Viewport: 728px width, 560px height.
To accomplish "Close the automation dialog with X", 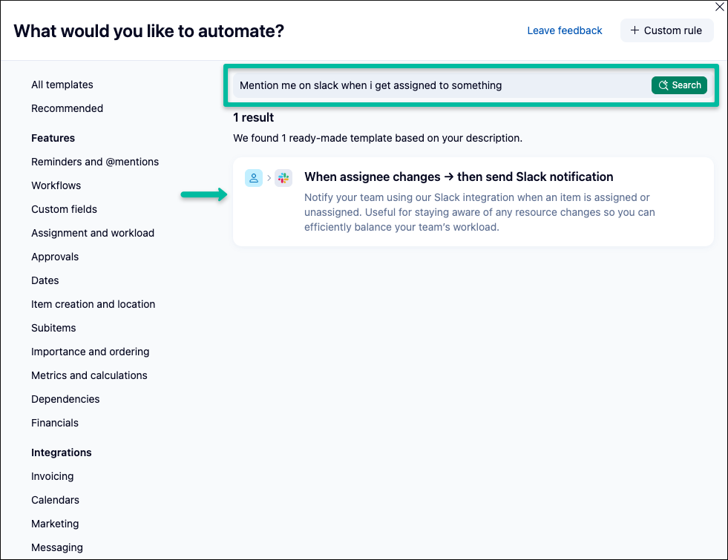I will tap(719, 7).
